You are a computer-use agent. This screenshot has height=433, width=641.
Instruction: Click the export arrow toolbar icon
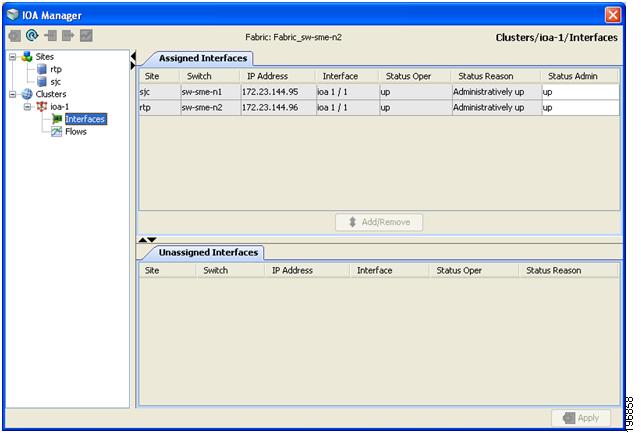click(68, 36)
